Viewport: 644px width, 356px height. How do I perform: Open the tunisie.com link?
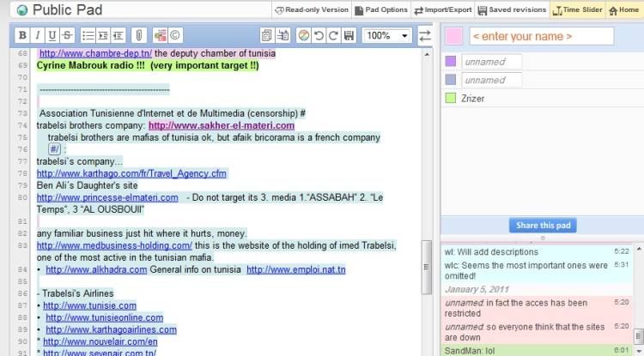click(x=89, y=305)
